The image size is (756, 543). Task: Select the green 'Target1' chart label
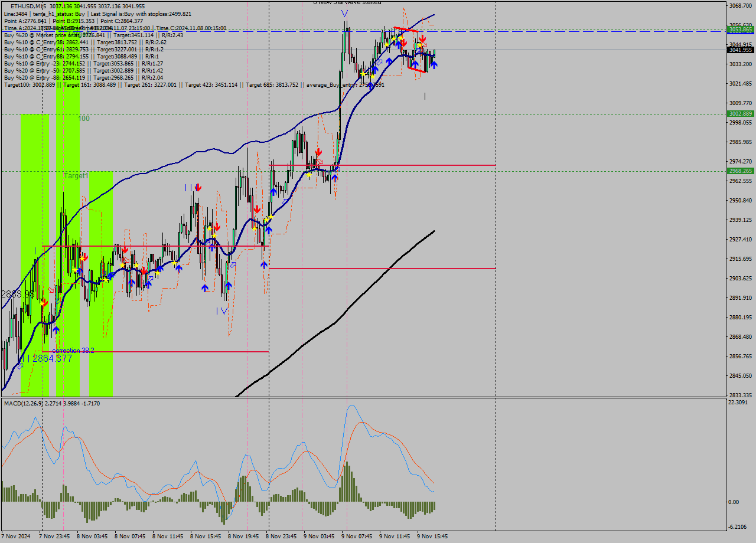pos(76,176)
